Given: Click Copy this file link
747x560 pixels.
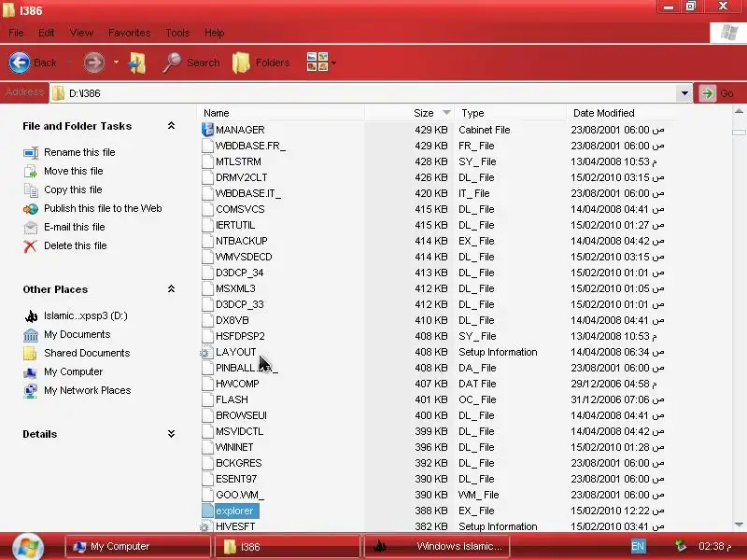Looking at the screenshot, I should [73, 189].
